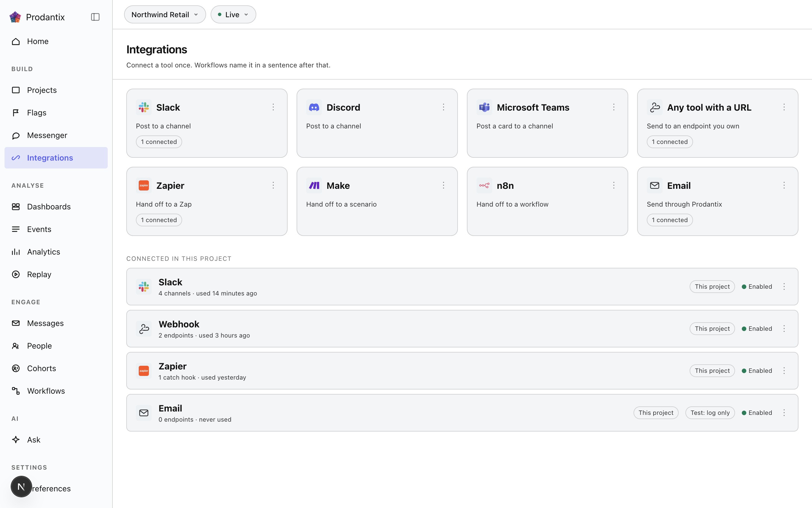Image resolution: width=812 pixels, height=508 pixels.
Task: Open the Slack card options menu
Action: [x=273, y=107]
